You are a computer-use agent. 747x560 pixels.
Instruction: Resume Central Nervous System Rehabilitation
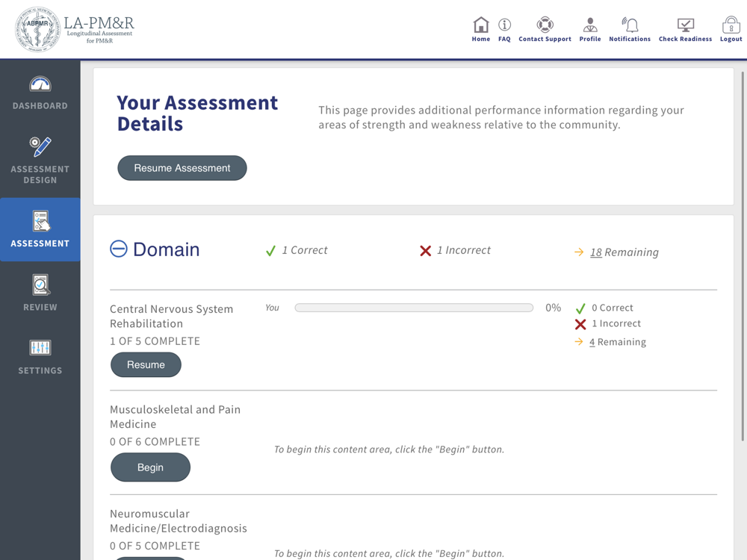(x=146, y=365)
